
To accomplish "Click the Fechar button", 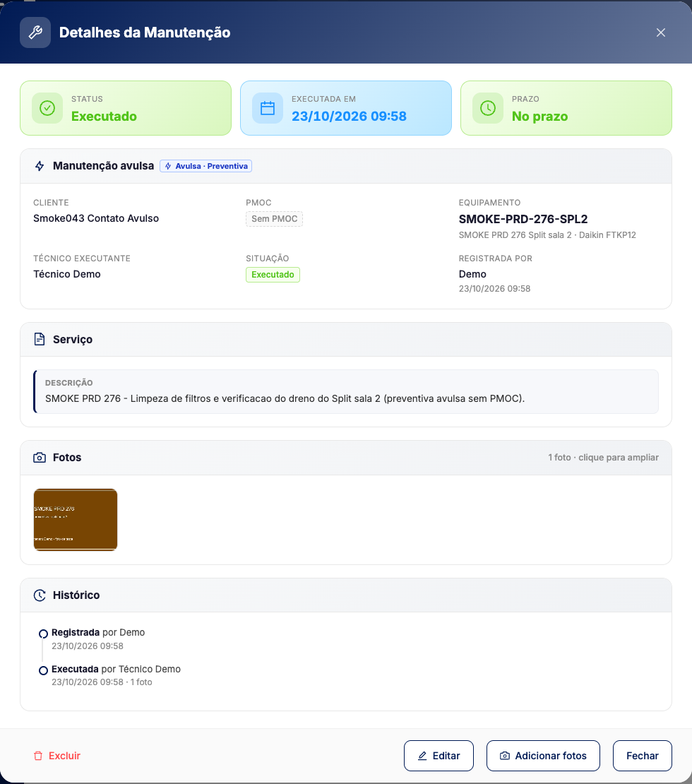I will [x=643, y=756].
